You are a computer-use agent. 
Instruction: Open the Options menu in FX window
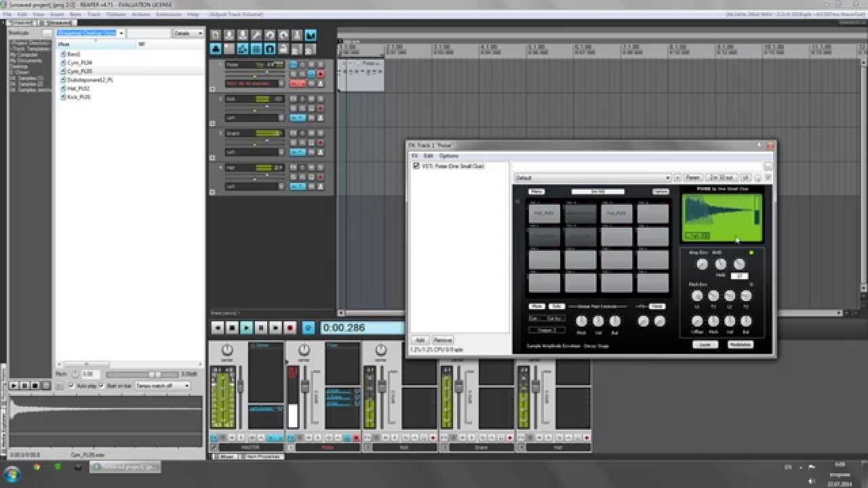coord(449,156)
